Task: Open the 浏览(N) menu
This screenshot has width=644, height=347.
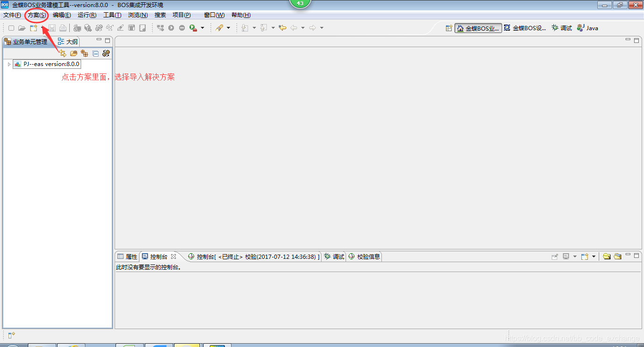Action: [x=138, y=15]
